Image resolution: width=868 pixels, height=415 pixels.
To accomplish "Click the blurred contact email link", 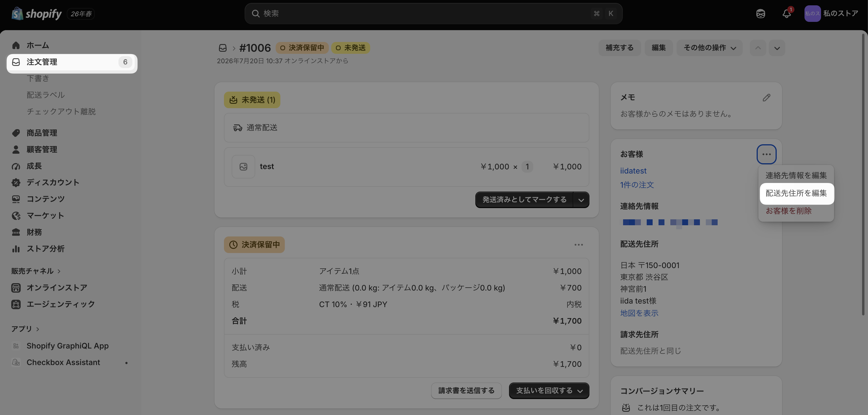I will [x=670, y=223].
